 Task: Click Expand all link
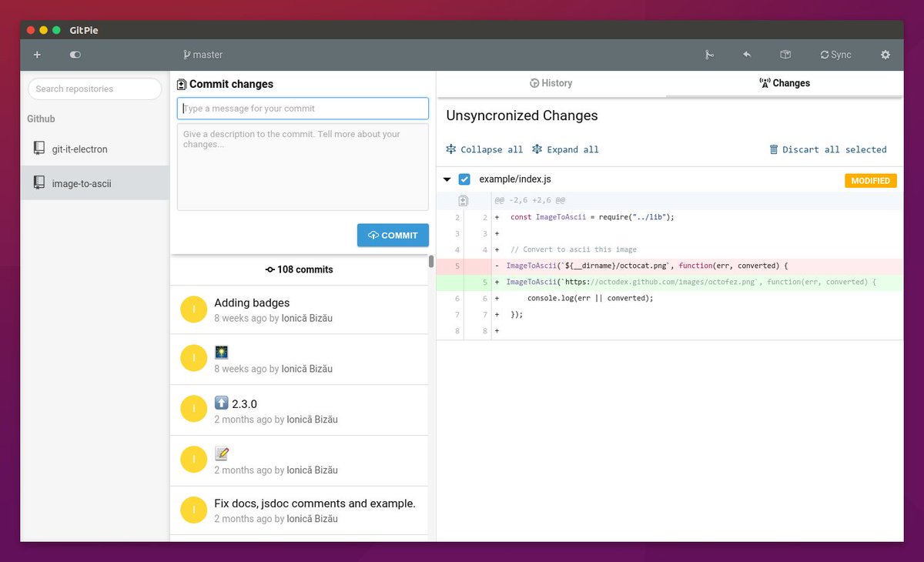565,149
